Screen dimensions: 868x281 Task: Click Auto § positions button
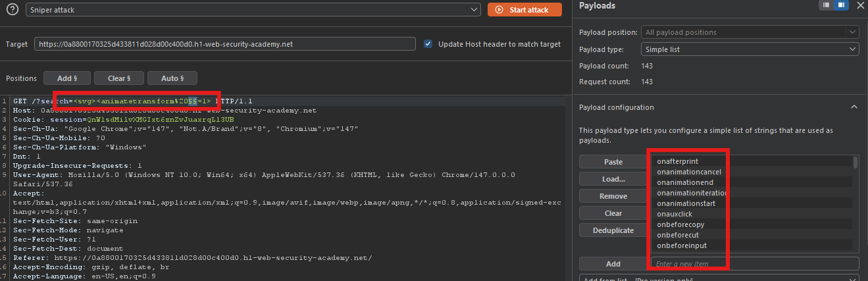[x=172, y=78]
